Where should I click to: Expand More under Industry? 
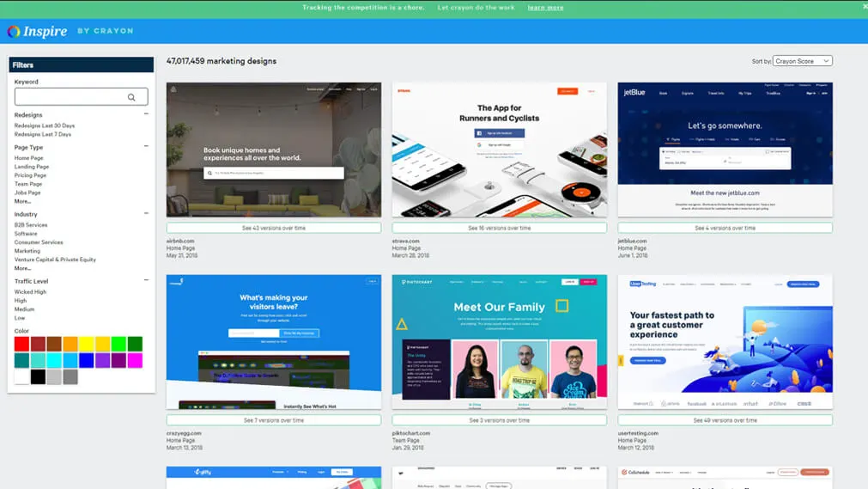(x=22, y=268)
